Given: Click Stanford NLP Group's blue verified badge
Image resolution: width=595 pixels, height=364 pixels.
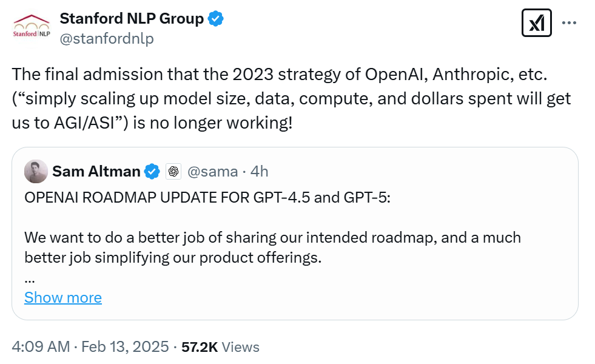Looking at the screenshot, I should (216, 19).
